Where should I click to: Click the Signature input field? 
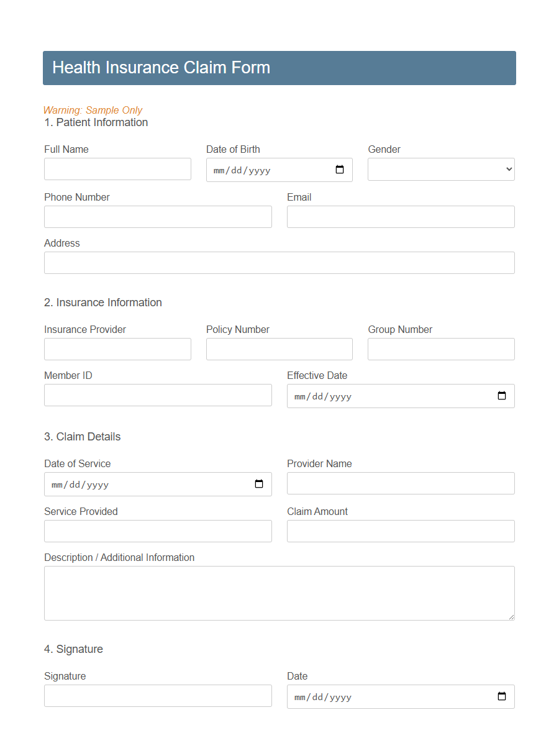coord(158,696)
